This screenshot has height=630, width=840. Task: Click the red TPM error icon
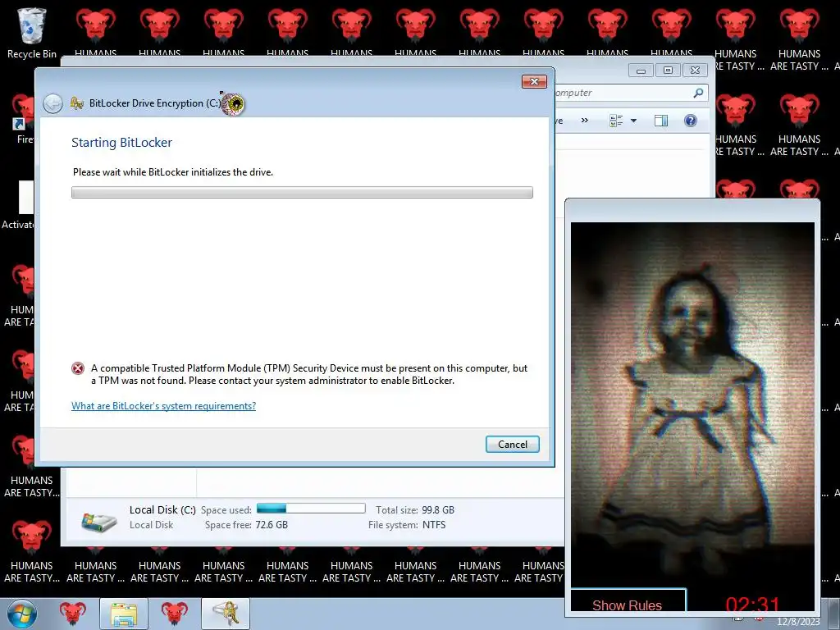[78, 368]
